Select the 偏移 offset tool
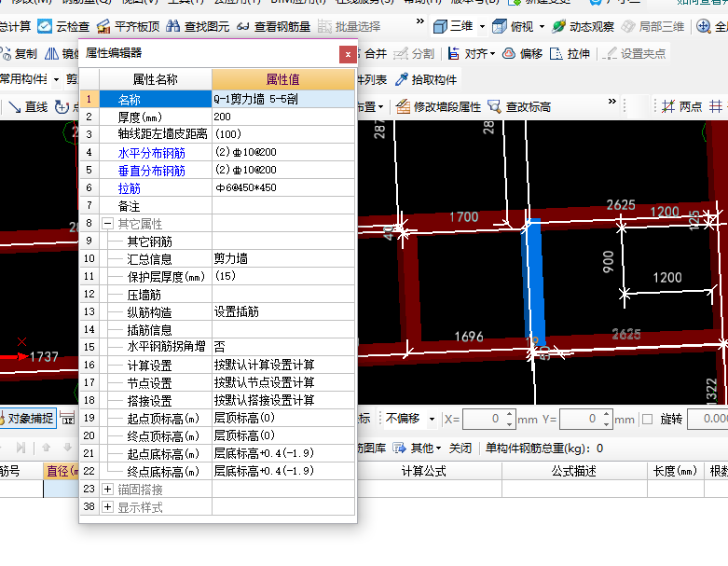728x566 pixels. 522,54
